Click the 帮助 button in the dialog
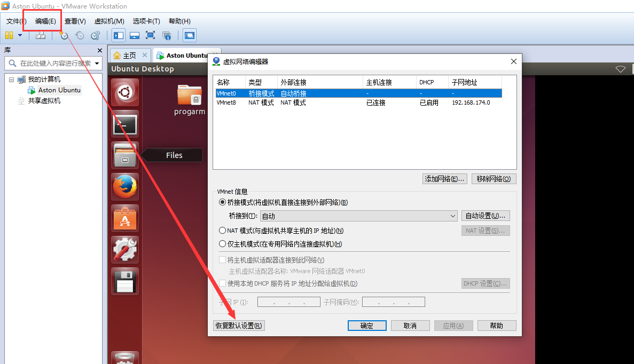The height and width of the screenshot is (364, 634). point(497,326)
